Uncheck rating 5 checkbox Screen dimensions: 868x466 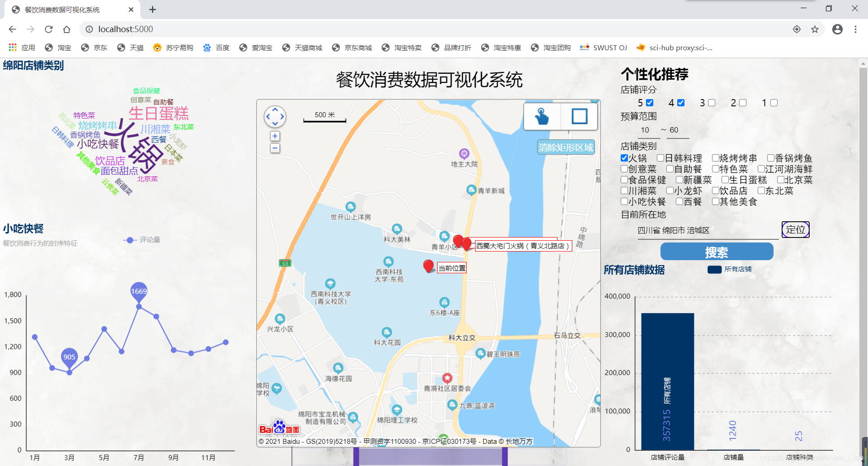(650, 103)
